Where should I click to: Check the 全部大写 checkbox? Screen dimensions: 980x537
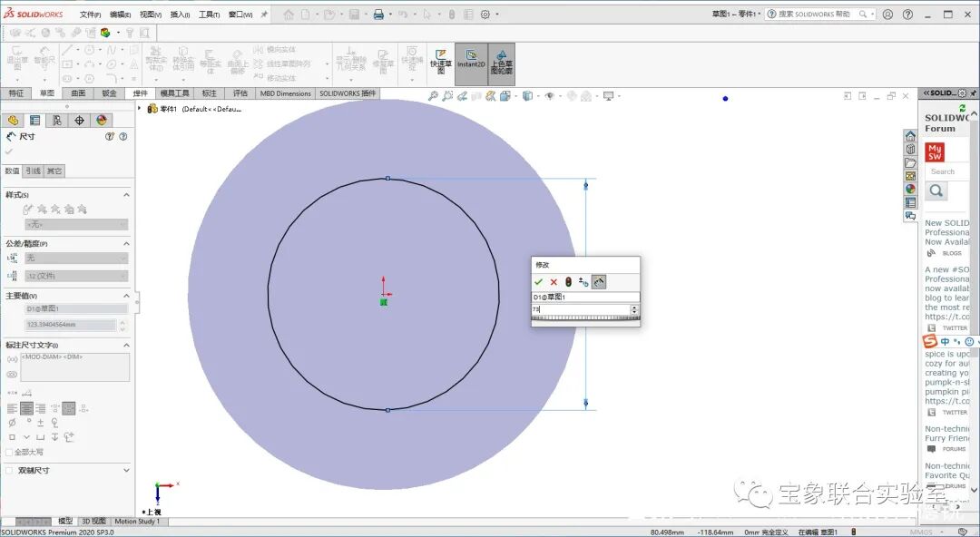9,452
